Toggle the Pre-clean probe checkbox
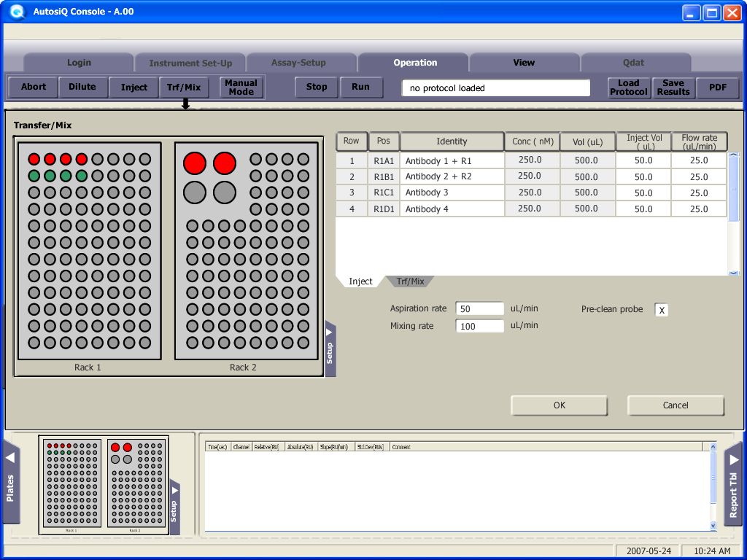Image resolution: width=747 pixels, height=560 pixels. coord(661,310)
